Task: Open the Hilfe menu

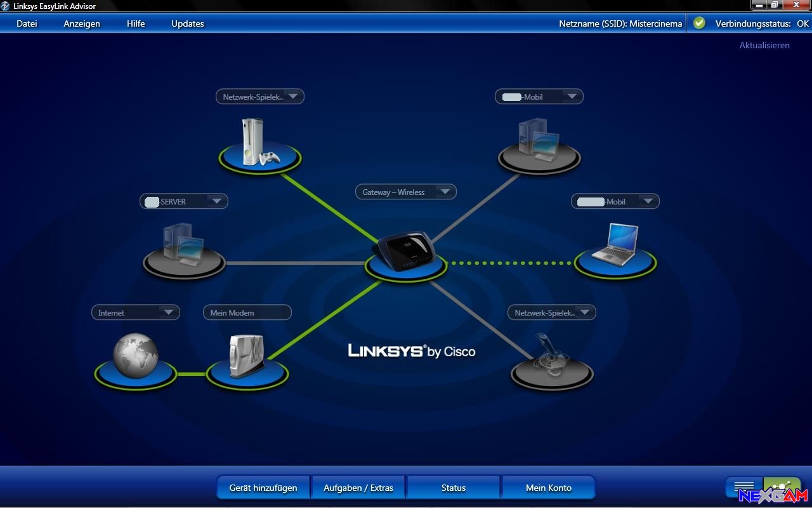Action: click(136, 23)
